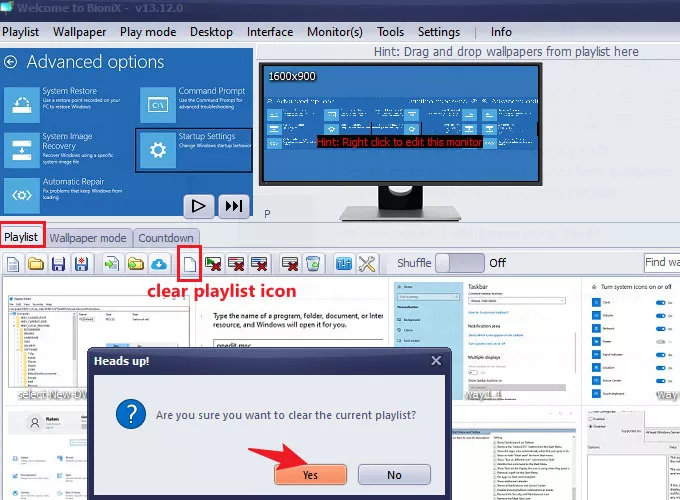Add folder using the green arrow folder icon
Image resolution: width=680 pixels, height=500 pixels.
(136, 264)
